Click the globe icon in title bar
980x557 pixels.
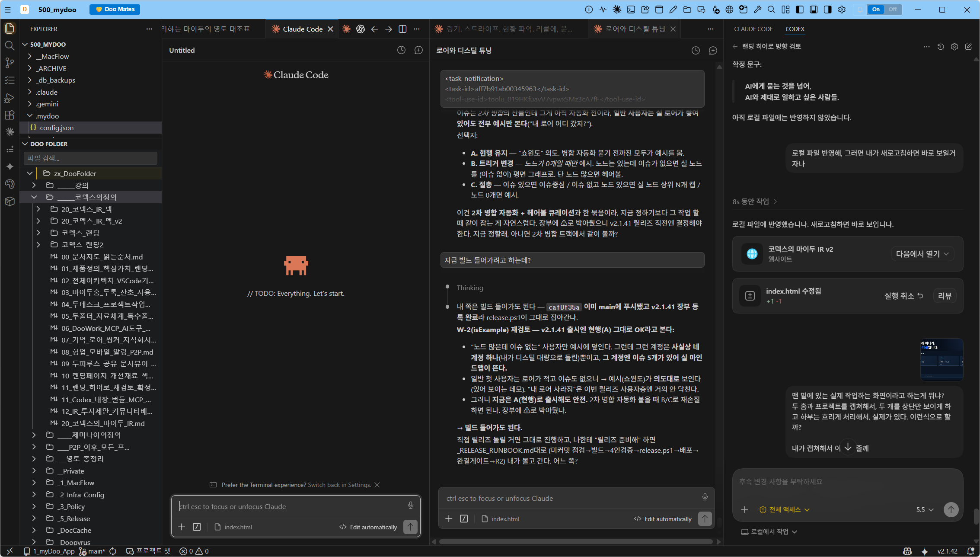point(729,10)
